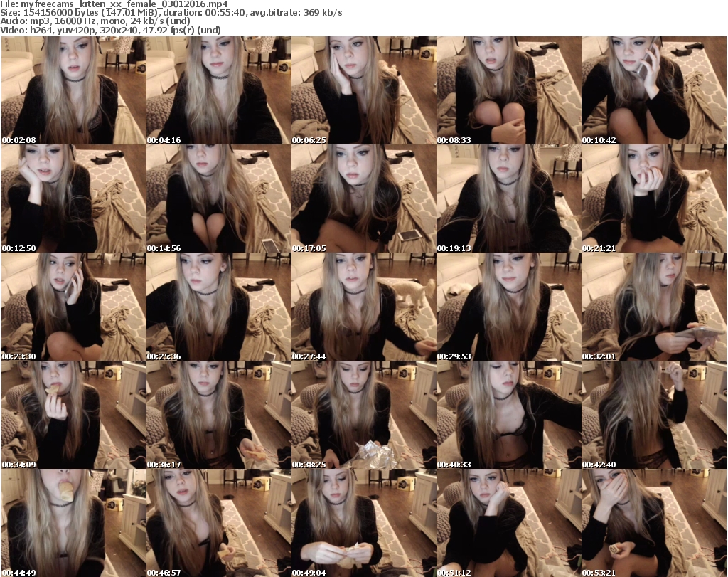The height and width of the screenshot is (577, 728).
Task: Open the thumbnail stamped 00:23:30
Action: (74, 307)
